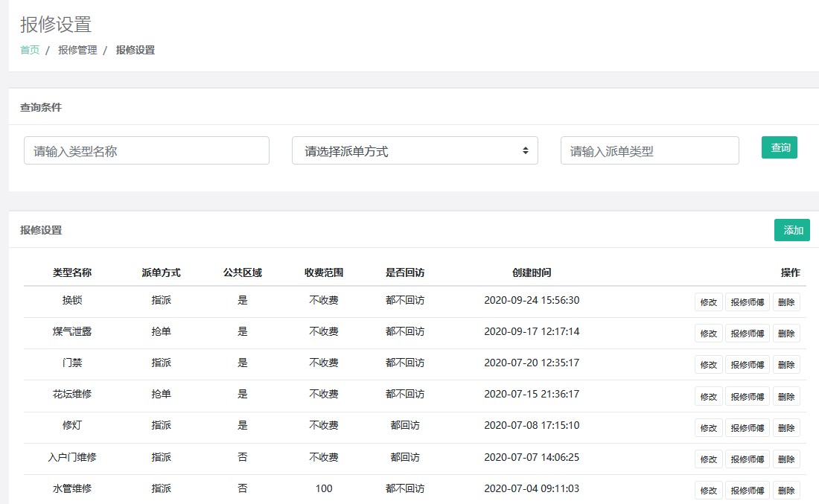Click 修改 for the 花坛维修 row
This screenshot has width=819, height=504.
[x=708, y=396]
